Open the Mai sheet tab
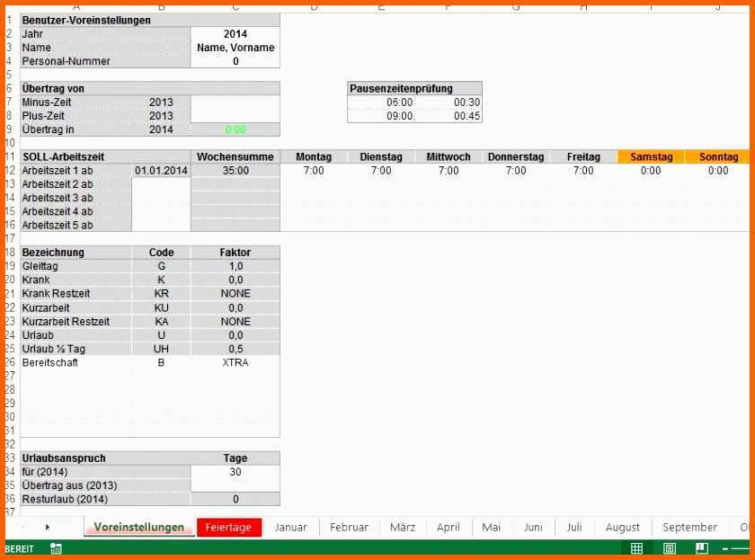 [491, 528]
